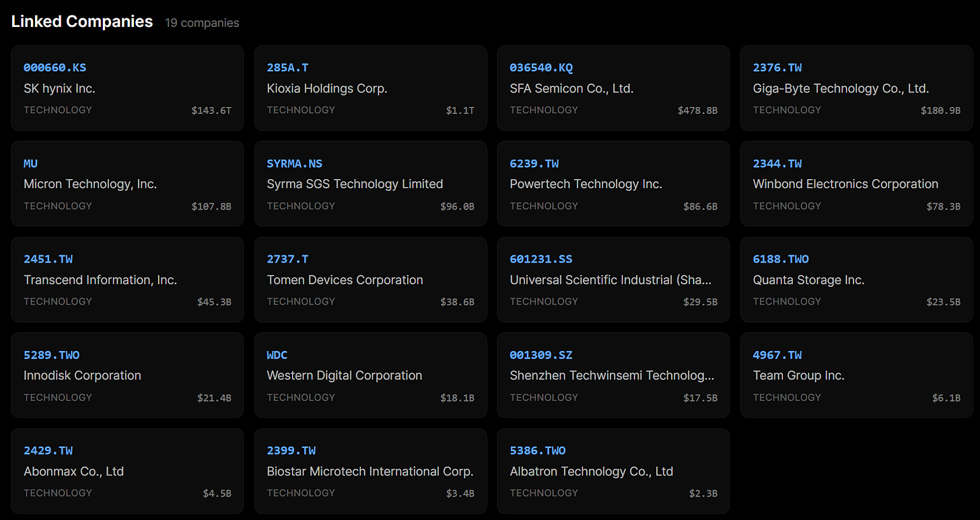980x520 pixels.
Task: Click the $143.6T market cap value
Action: [x=211, y=111]
